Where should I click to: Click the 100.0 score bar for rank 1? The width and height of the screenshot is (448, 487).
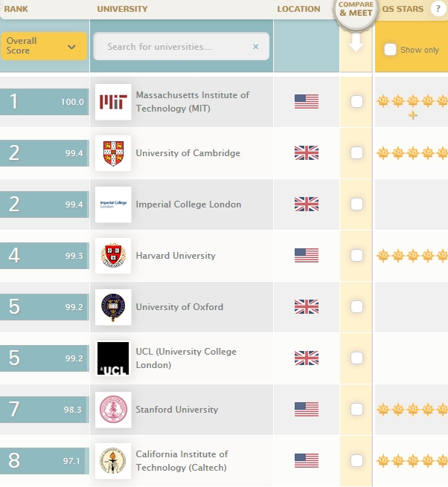coord(45,102)
